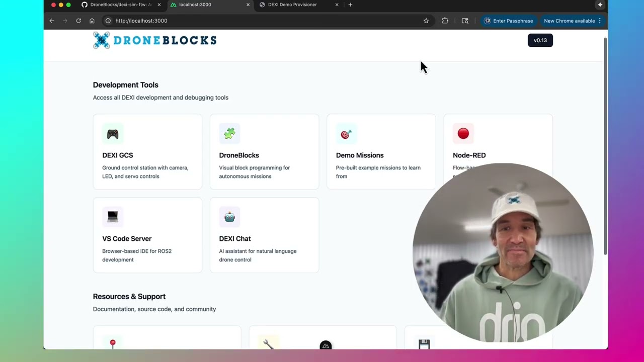
Task: Click the Nuxt devtools icon at page bottom
Action: 326,346
